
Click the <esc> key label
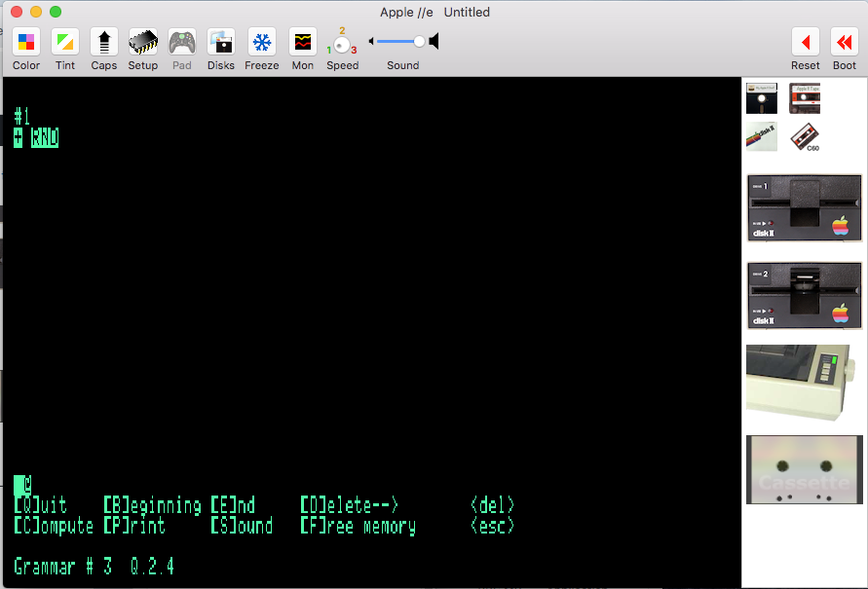492,526
